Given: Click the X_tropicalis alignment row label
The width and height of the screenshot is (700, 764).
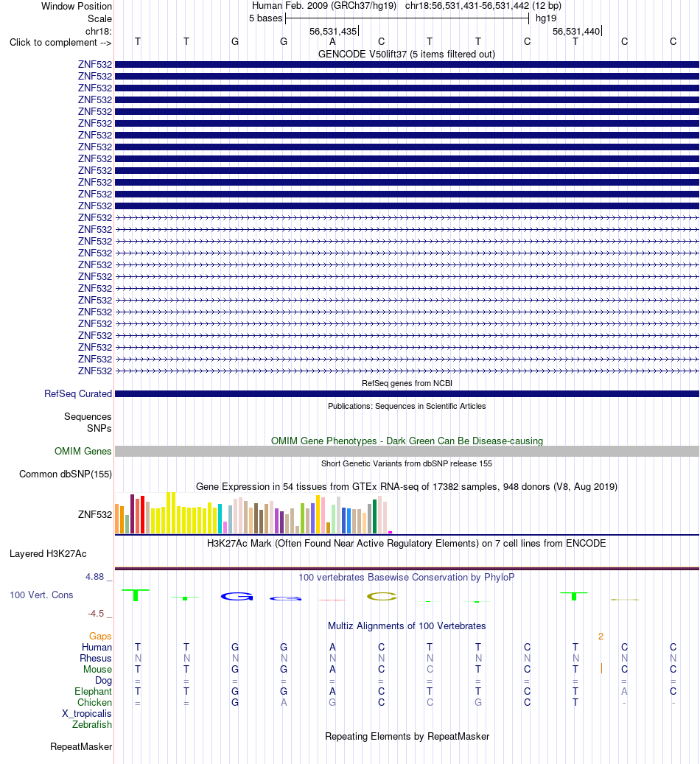Looking at the screenshot, I should coord(87,714).
